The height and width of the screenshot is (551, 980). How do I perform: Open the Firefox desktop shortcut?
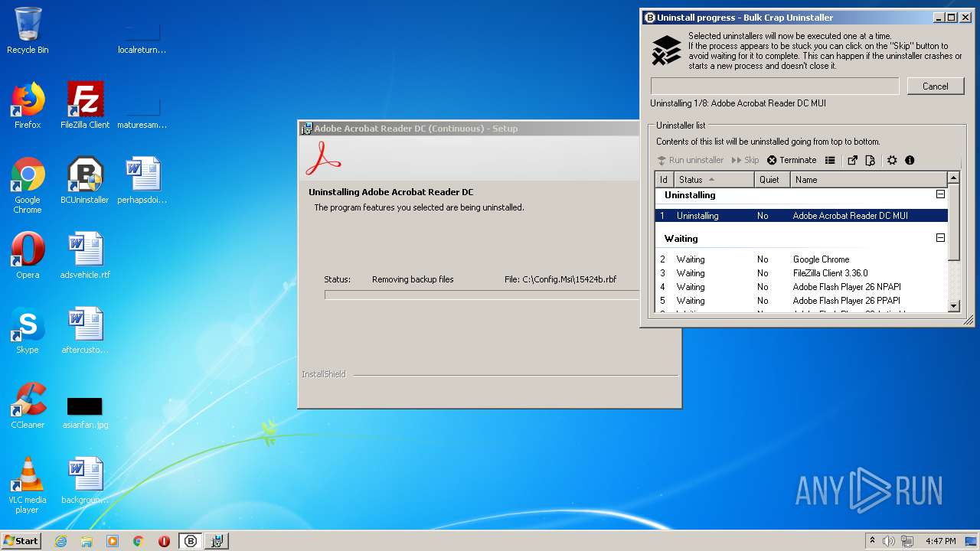tap(28, 106)
